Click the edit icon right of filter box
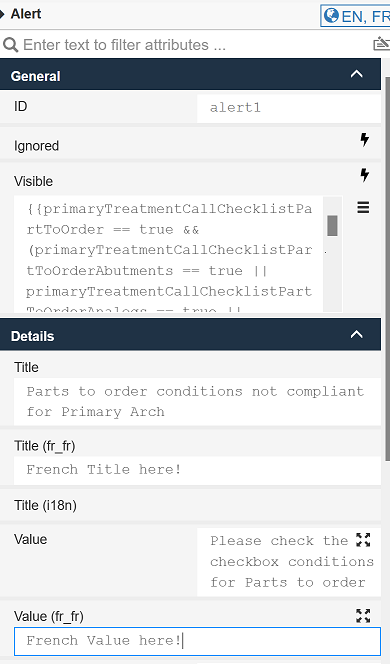The width and height of the screenshot is (390, 664). (381, 44)
